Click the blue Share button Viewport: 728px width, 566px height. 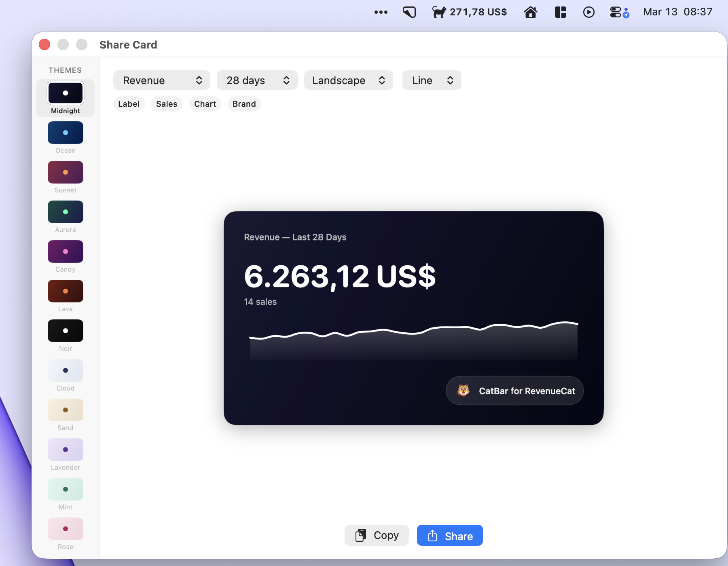(x=450, y=536)
